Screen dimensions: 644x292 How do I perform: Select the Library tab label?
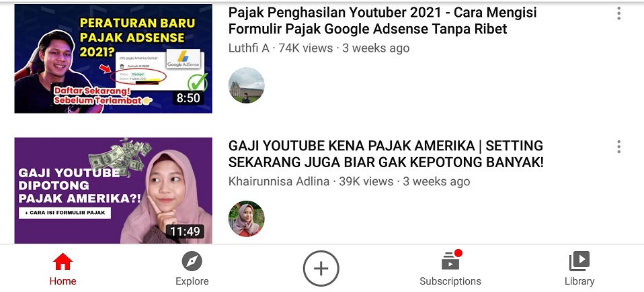coord(579,281)
